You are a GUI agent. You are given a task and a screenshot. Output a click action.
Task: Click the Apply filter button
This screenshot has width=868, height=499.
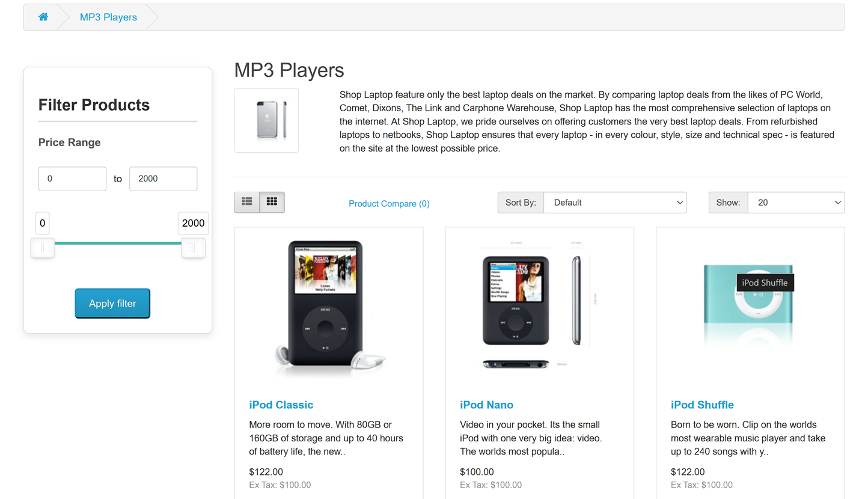tap(112, 304)
